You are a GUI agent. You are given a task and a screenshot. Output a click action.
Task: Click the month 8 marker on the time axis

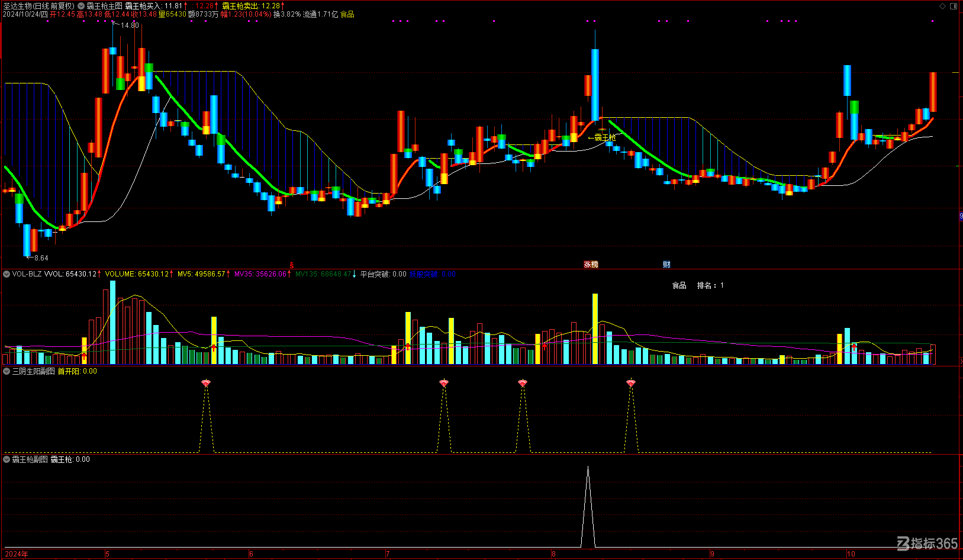553,554
